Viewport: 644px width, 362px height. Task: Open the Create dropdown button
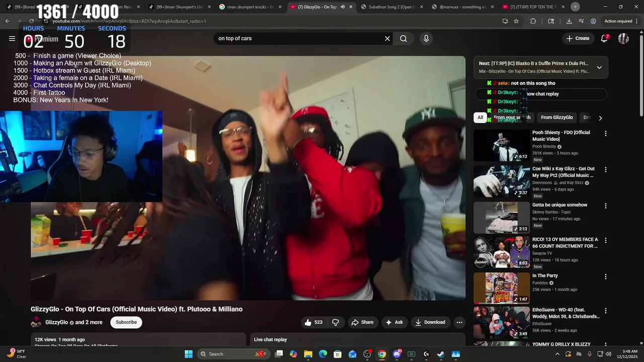click(x=578, y=38)
